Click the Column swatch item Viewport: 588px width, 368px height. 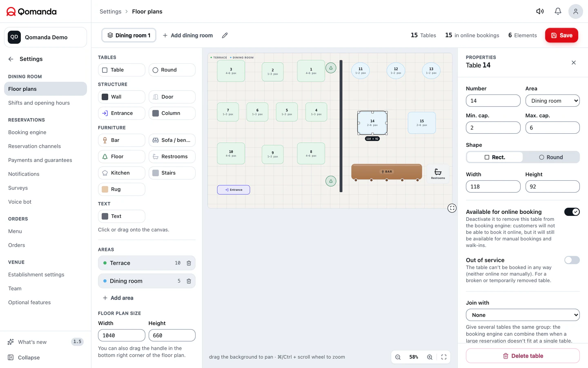click(x=172, y=113)
